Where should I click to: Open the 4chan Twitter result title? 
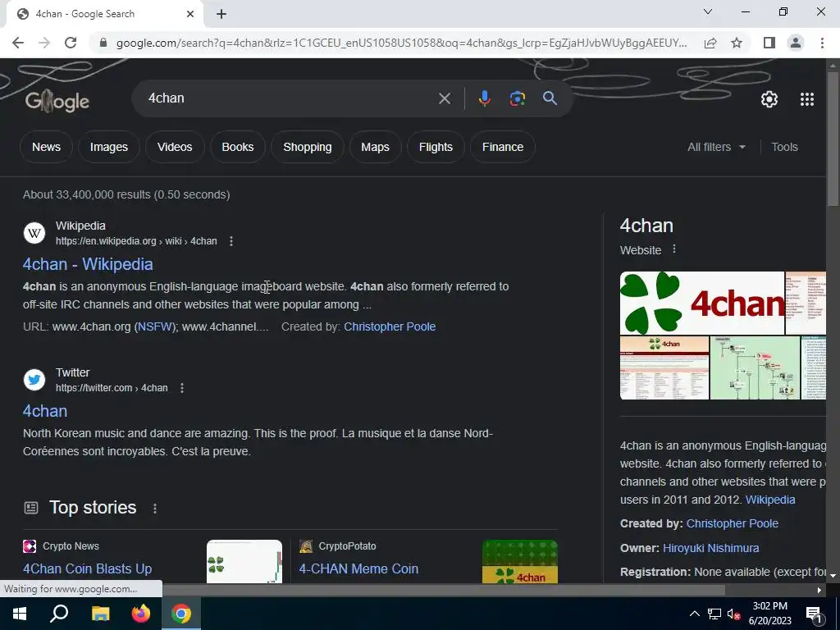tap(45, 411)
